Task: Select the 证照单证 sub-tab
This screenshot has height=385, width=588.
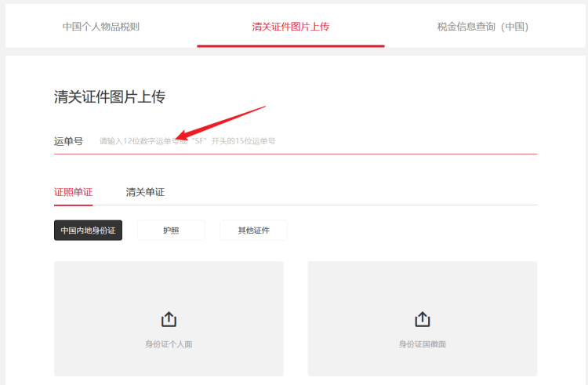Action: coord(73,192)
